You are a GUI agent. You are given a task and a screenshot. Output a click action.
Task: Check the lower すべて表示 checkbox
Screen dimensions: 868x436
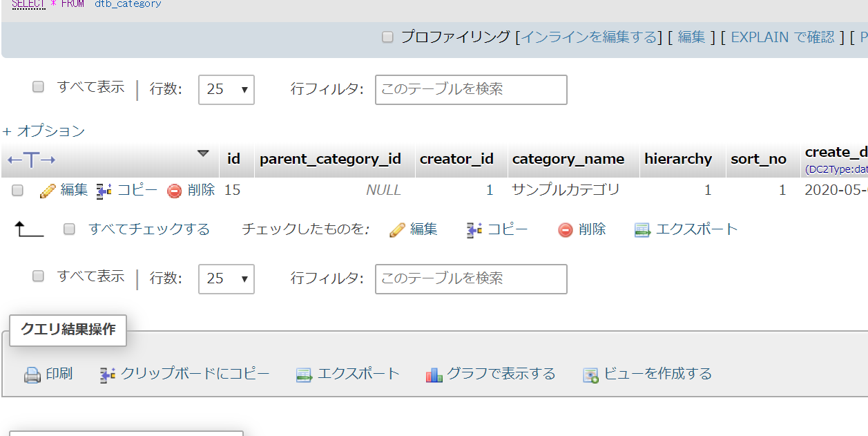point(39,276)
